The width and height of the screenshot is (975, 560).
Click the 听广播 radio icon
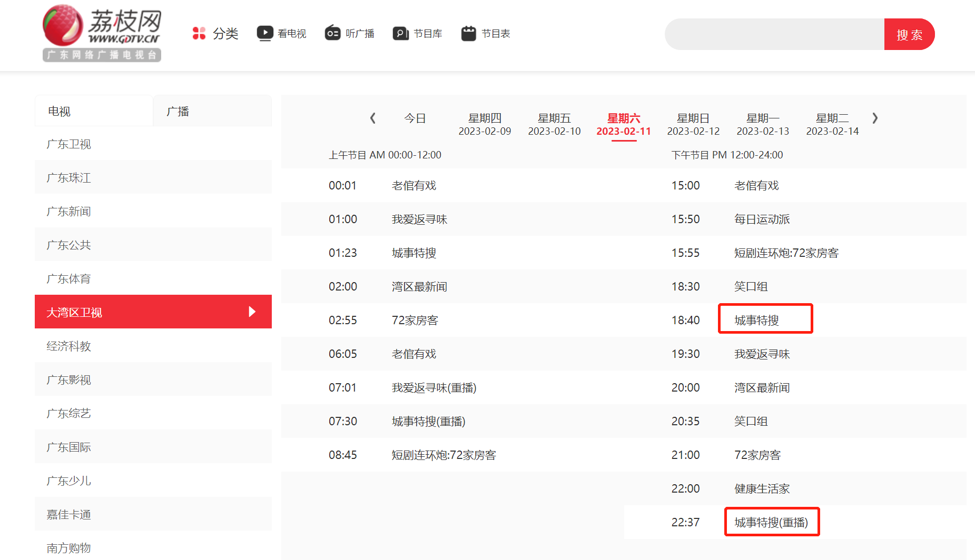click(332, 33)
